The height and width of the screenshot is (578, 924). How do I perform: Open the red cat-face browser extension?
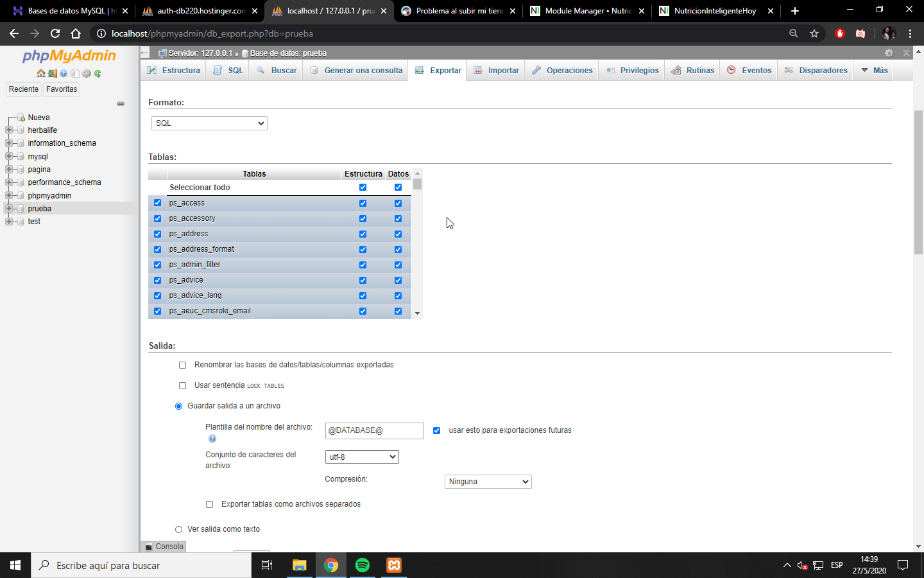pyautogui.click(x=860, y=33)
